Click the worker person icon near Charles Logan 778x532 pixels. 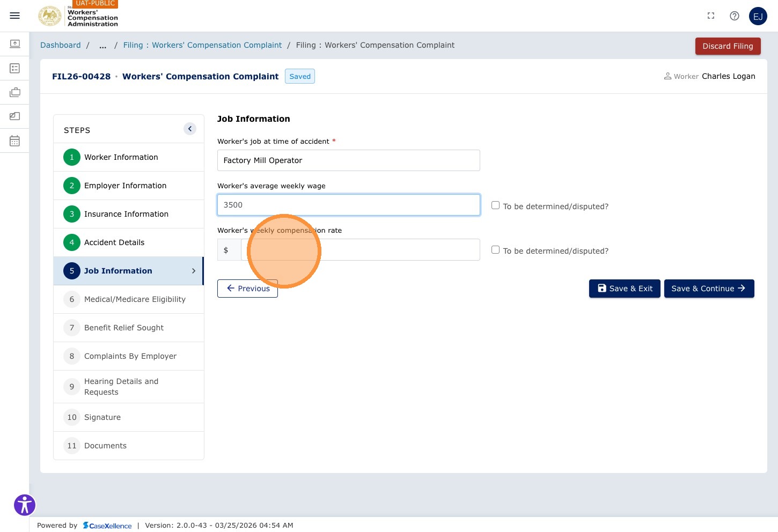[x=667, y=76]
